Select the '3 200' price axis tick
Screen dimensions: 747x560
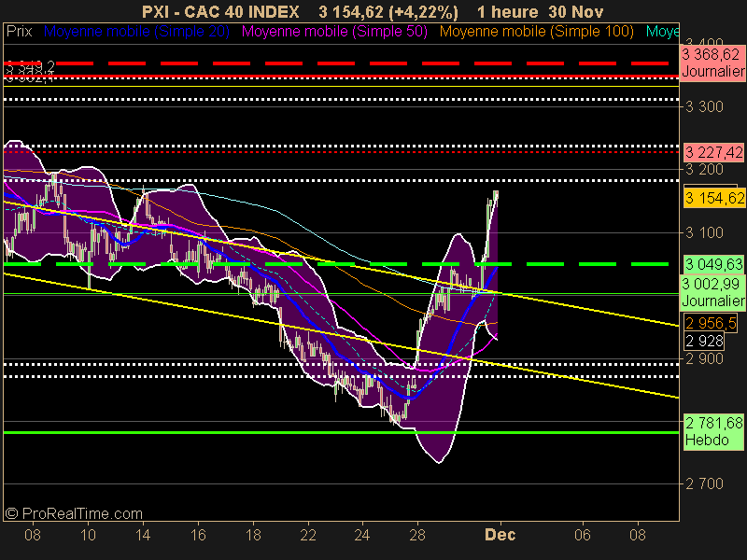704,170
